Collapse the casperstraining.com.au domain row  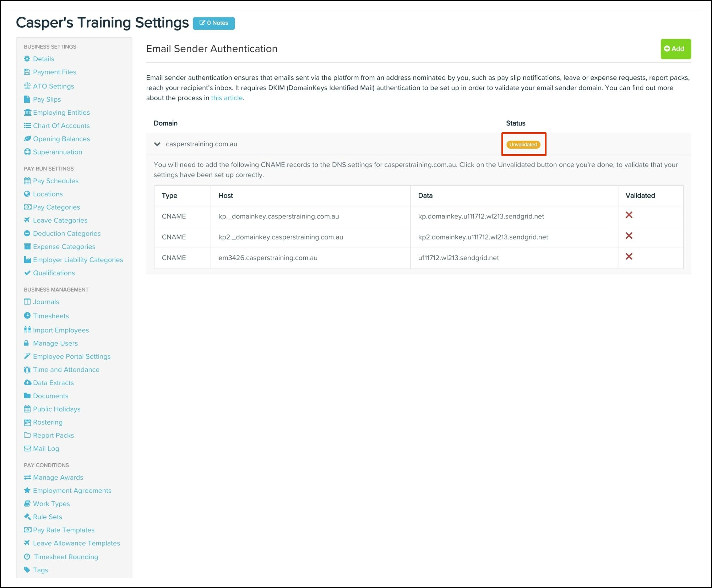point(157,144)
